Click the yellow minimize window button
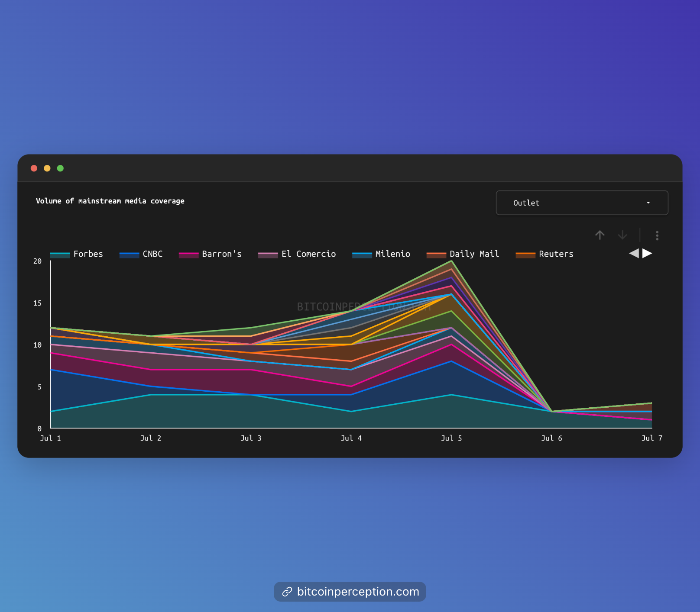The width and height of the screenshot is (700, 612). point(47,168)
